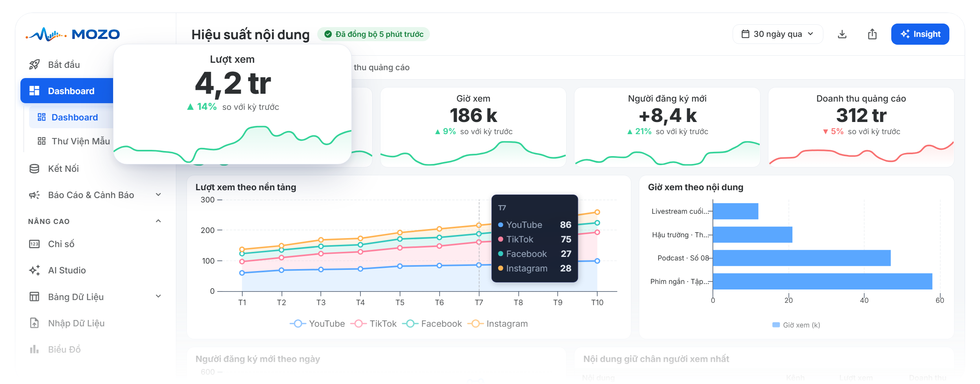
Task: Click the Kết Nối database icon
Action: coord(35,169)
